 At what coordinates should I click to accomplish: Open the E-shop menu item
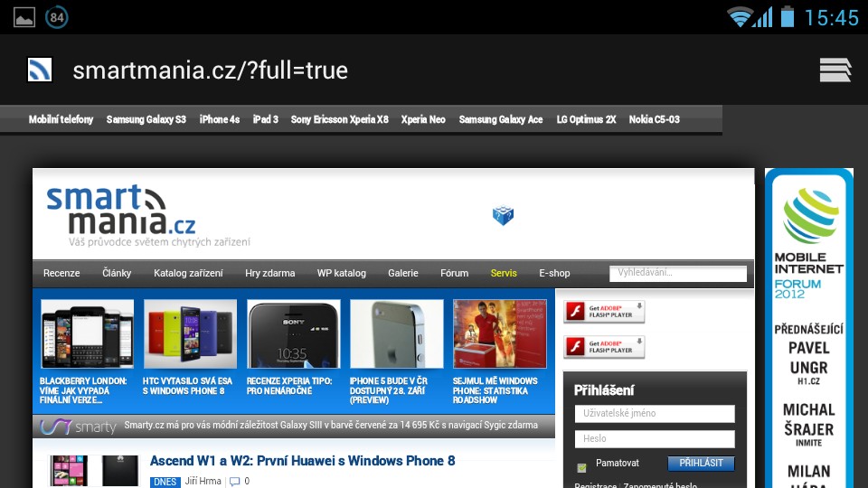554,273
